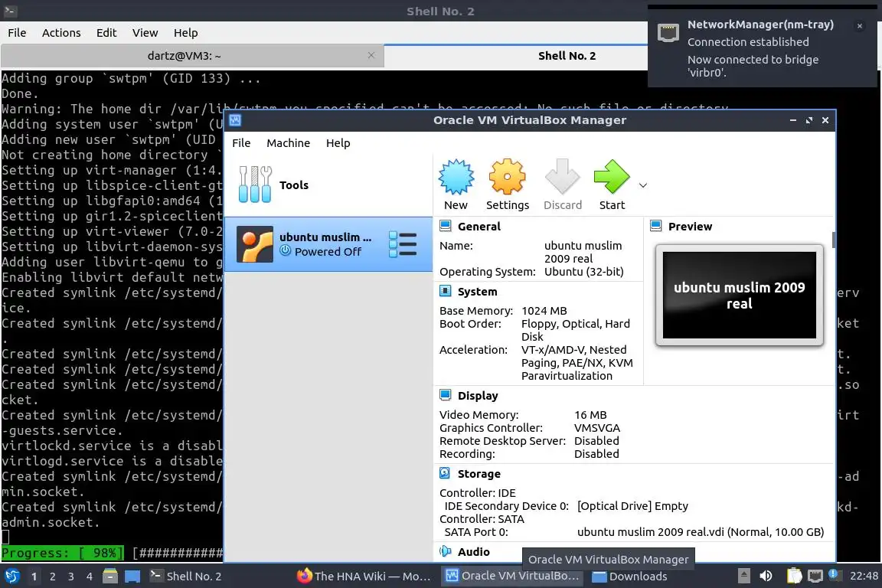Select the ubuntu muslim VM entry icon
Screen dimensions: 882x588
255,244
